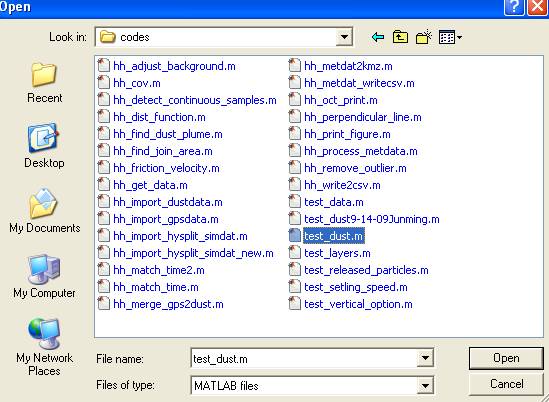Select file test_setling_speed.m
This screenshot has height=402, width=549.
(x=356, y=287)
